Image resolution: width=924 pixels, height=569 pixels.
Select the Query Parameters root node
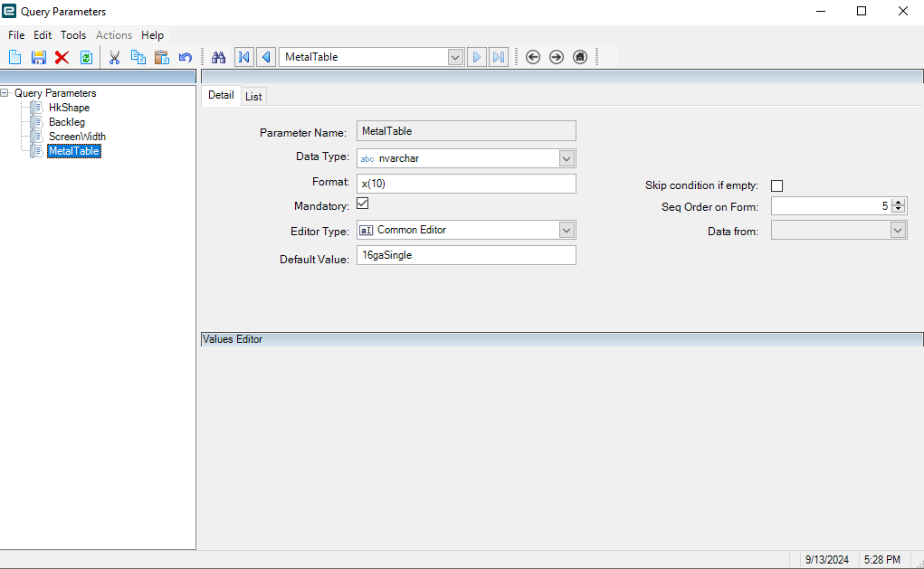click(x=55, y=93)
